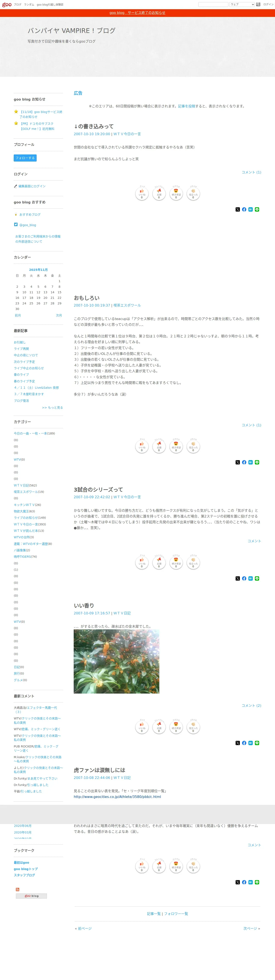275x980 pixels.
Task: Click 役立った under 3試合のシリーズって post
Action: coord(193,562)
